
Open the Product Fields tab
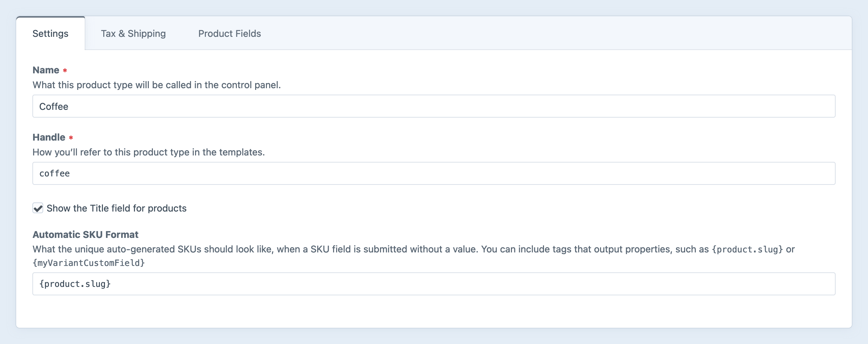click(x=229, y=33)
